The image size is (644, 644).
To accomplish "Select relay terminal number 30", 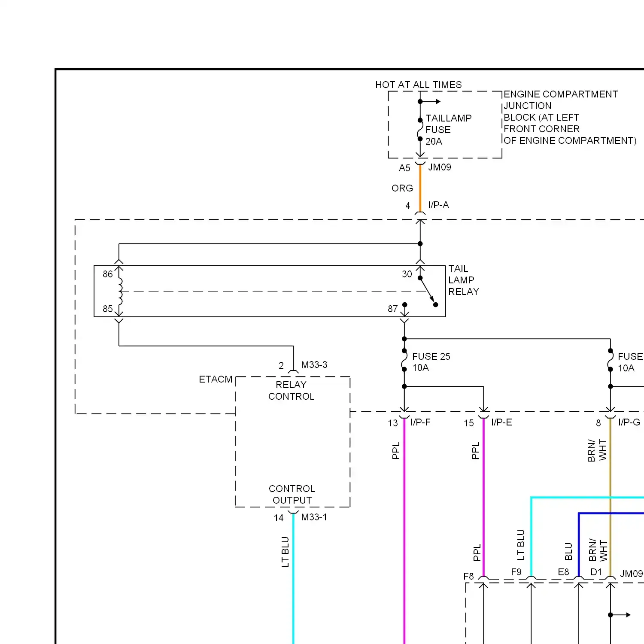I will pyautogui.click(x=407, y=274).
